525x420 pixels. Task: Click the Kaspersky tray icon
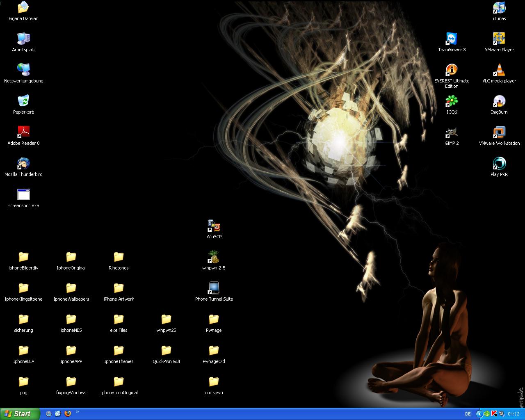(494, 414)
